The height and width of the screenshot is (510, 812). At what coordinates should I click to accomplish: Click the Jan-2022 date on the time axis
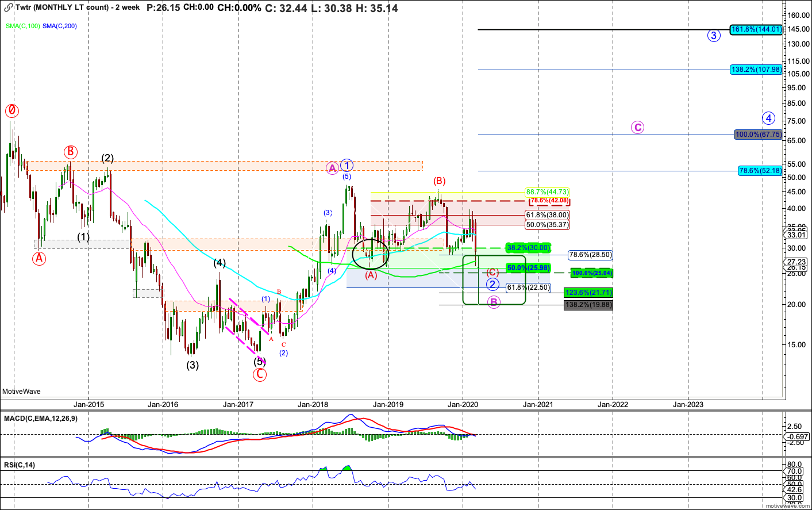(x=613, y=404)
